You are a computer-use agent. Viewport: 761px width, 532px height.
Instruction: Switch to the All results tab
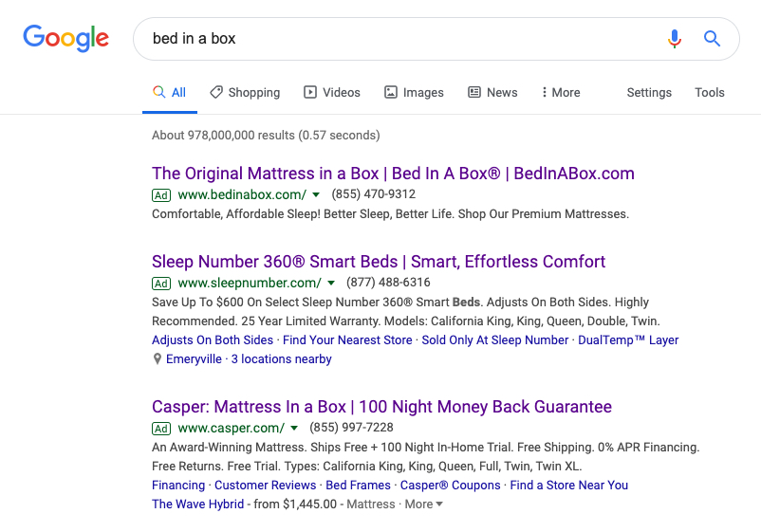(170, 92)
